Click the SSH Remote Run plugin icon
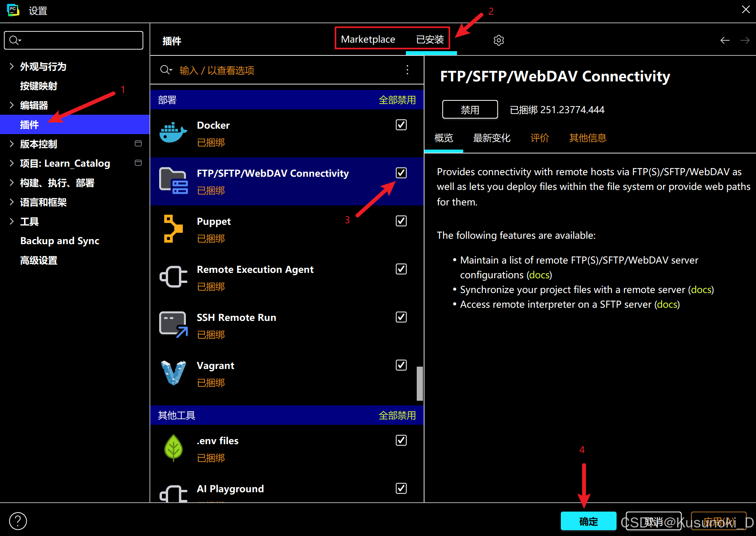756x536 pixels. 173,325
